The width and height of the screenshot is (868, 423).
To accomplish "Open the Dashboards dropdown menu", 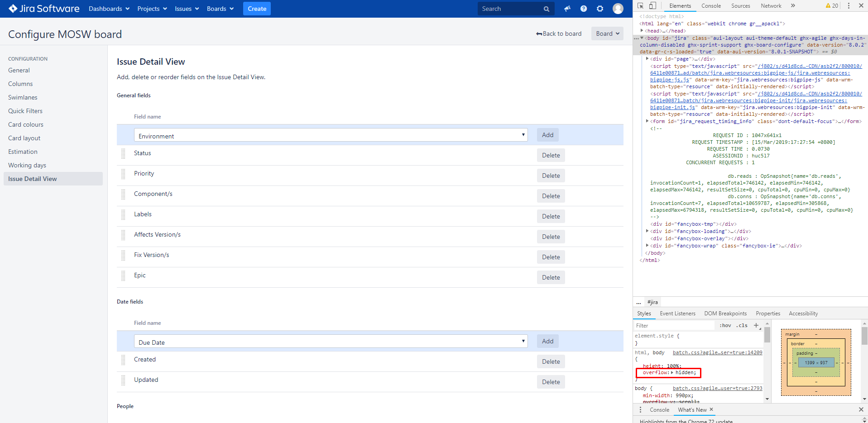I will pos(109,9).
